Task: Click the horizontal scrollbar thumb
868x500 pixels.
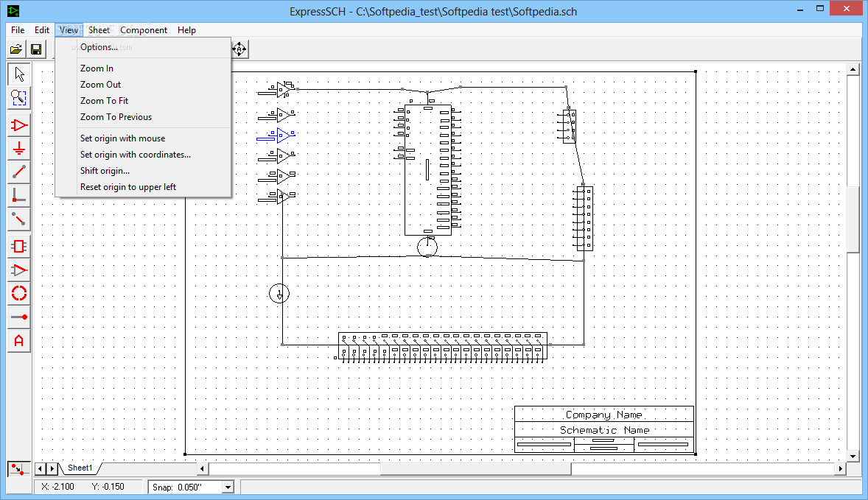Action: point(475,468)
